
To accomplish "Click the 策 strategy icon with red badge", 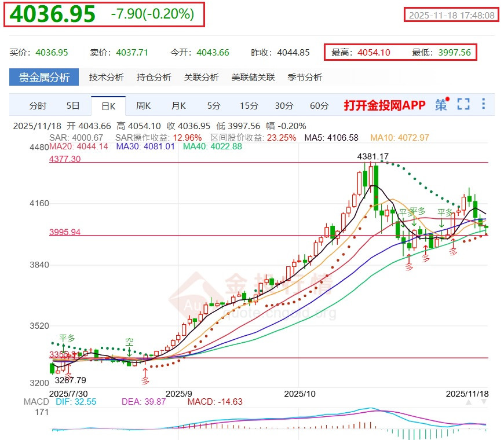I will click(x=441, y=104).
